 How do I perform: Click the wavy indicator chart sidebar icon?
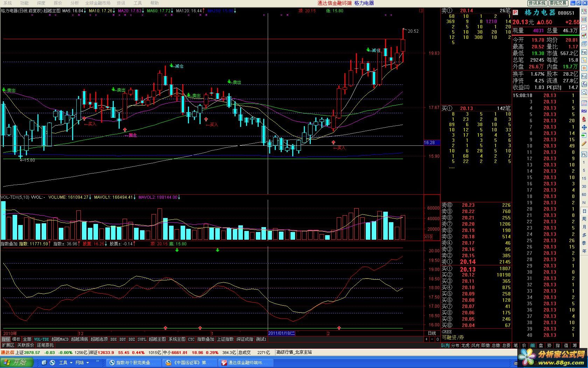(x=584, y=103)
